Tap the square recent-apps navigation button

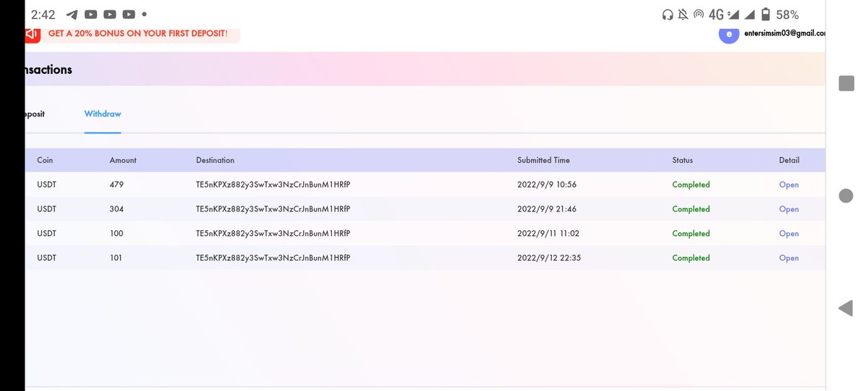[x=846, y=83]
